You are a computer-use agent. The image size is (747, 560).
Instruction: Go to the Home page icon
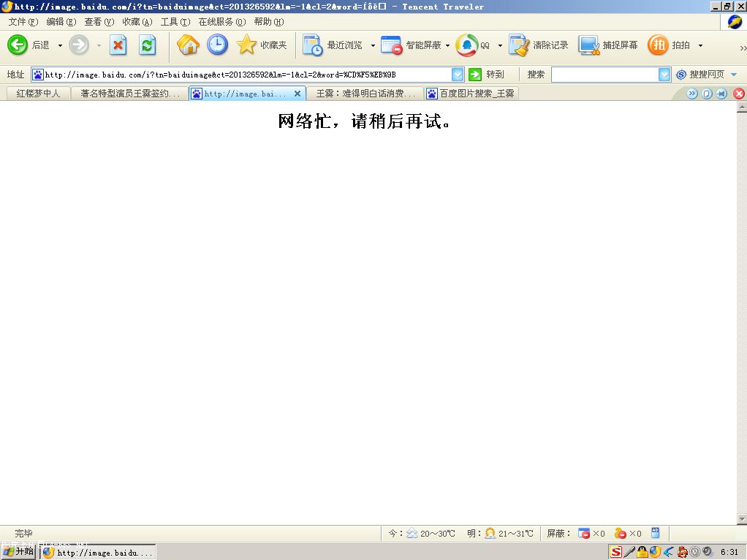point(188,45)
